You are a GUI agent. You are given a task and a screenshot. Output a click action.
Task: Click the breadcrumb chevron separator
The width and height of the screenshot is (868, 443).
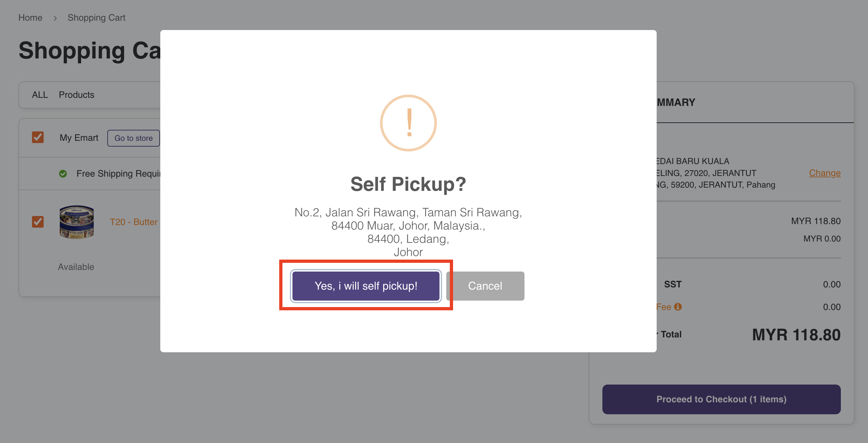click(x=55, y=18)
